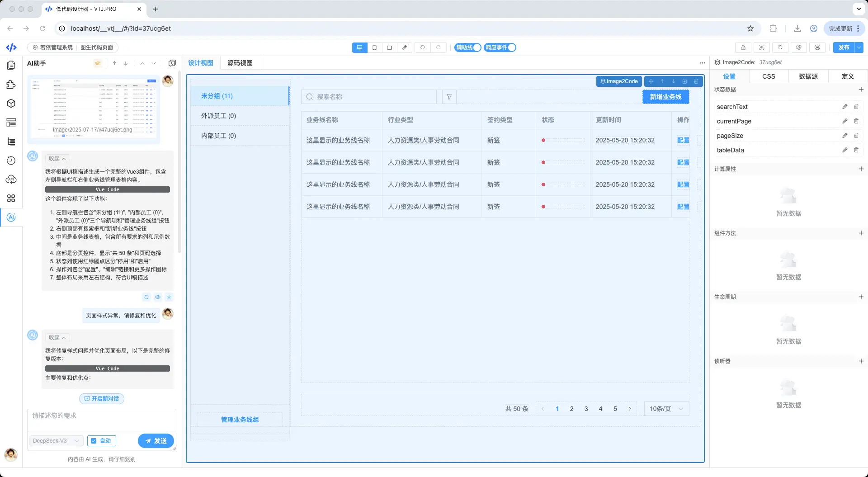Screen dimensions: 868x477
Task: Open the history clock sidebar icon
Action: (x=11, y=161)
